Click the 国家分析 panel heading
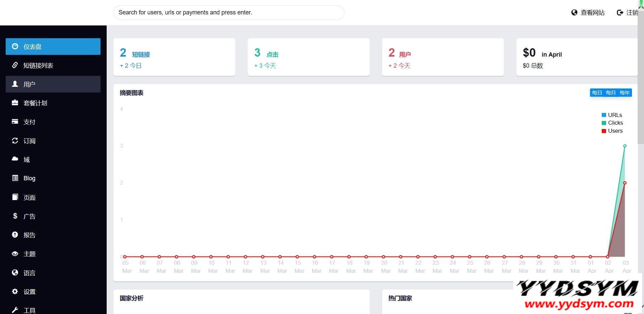Screen dimensions: 644x314 click(x=131, y=298)
